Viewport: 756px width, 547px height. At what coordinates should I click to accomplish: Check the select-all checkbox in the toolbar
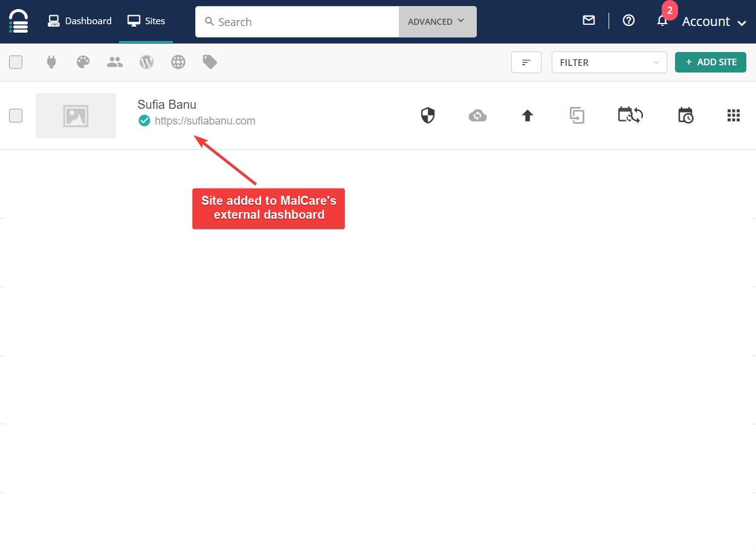[16, 62]
